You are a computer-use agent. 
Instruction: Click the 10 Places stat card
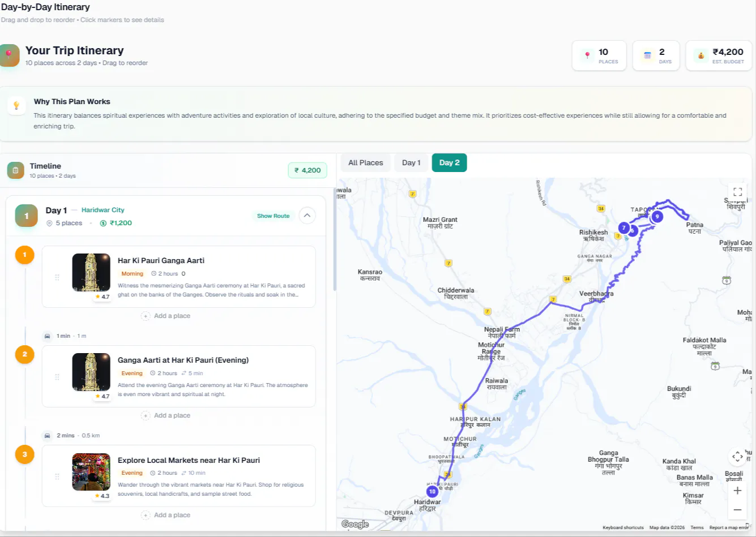click(599, 55)
